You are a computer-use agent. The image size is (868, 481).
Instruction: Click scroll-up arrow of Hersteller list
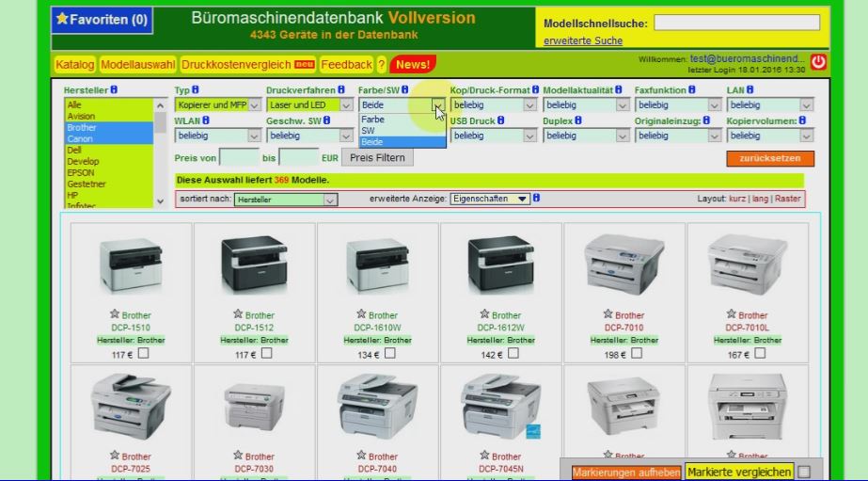[x=161, y=105]
